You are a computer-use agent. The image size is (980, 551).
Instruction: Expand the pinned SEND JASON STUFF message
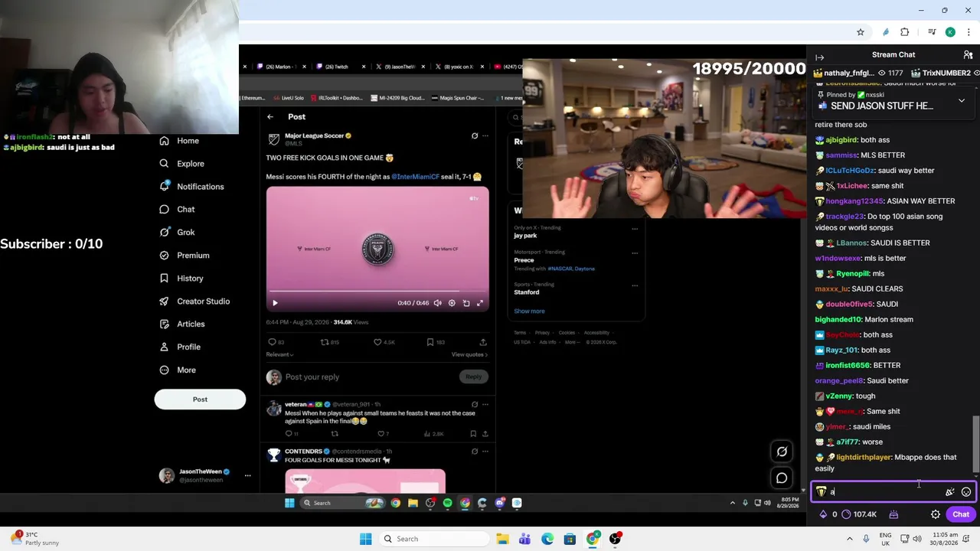[962, 100]
